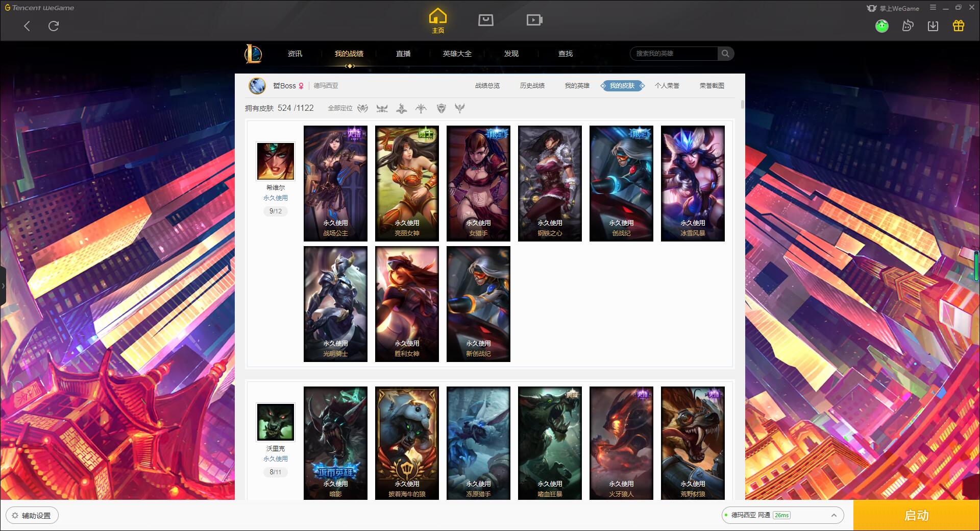Expand the left edge side panel handle
980x531 pixels.
3,286
